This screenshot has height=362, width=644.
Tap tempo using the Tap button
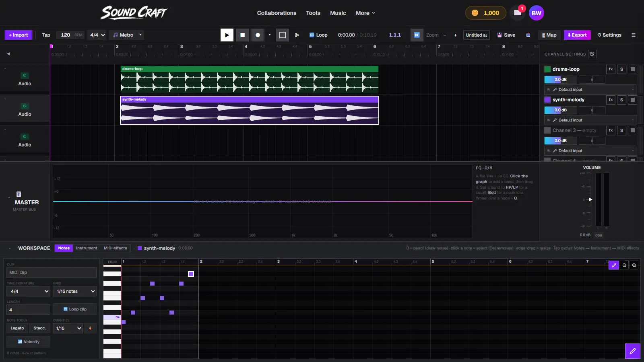(46, 35)
